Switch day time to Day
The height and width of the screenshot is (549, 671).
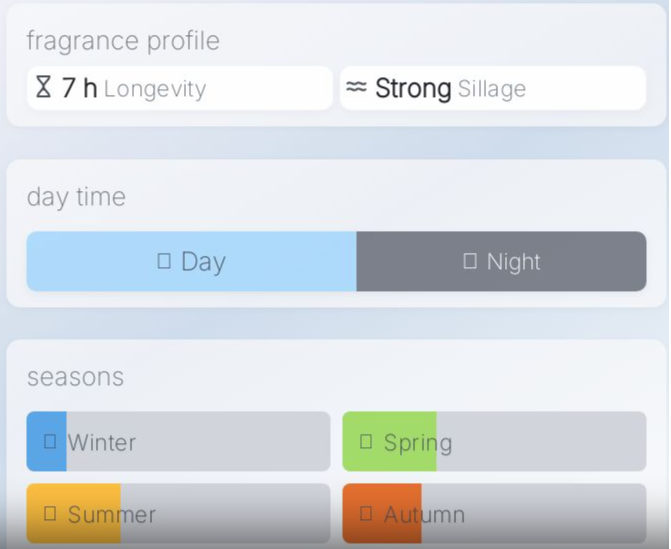(x=191, y=262)
